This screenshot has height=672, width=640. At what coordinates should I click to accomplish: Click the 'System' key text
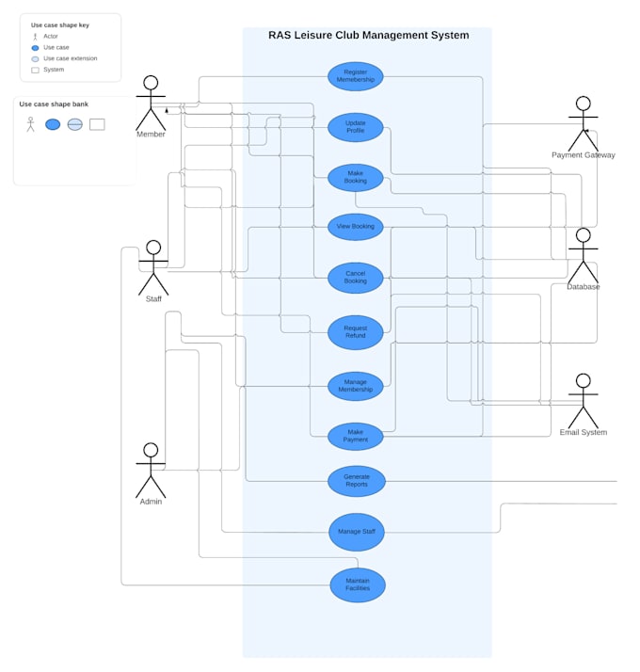pos(54,70)
